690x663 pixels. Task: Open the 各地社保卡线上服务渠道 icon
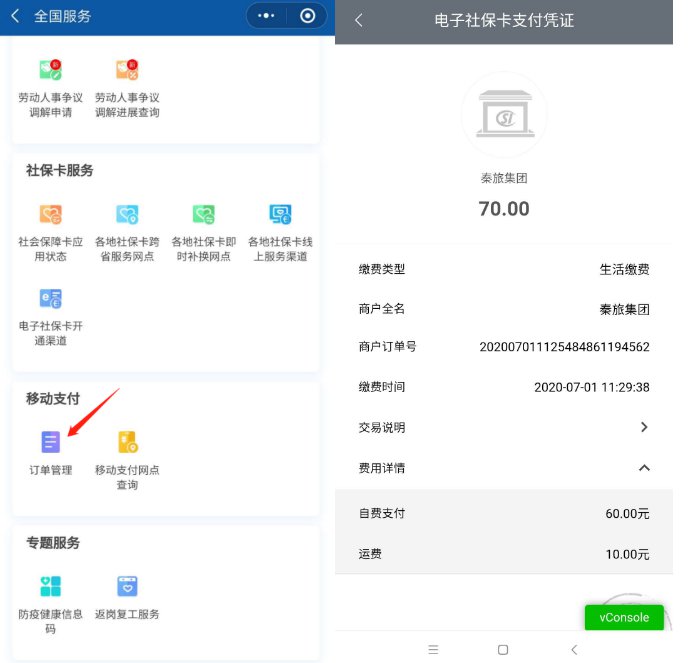[280, 215]
